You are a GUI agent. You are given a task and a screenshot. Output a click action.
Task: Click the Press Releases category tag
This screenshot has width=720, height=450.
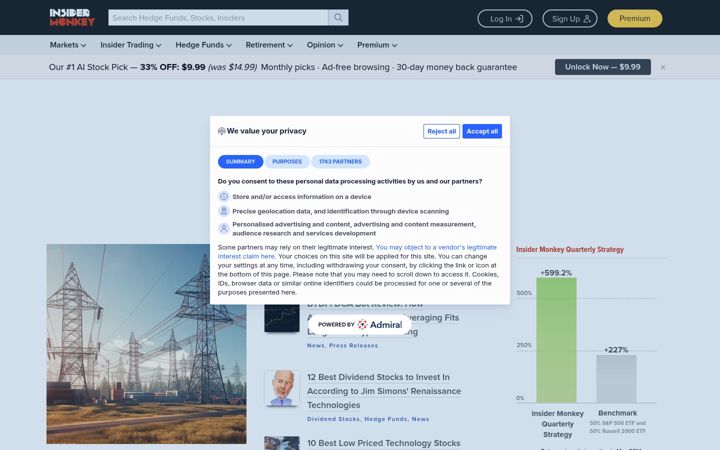pyautogui.click(x=354, y=346)
